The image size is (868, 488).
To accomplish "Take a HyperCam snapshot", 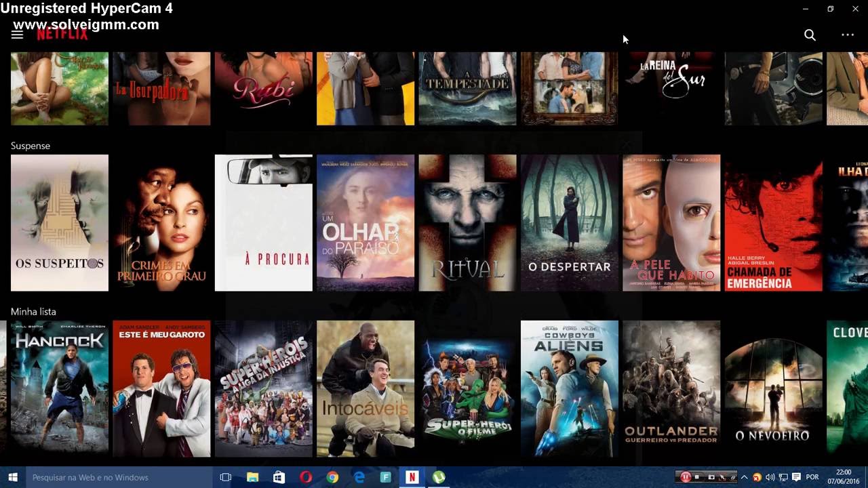I will click(711, 477).
